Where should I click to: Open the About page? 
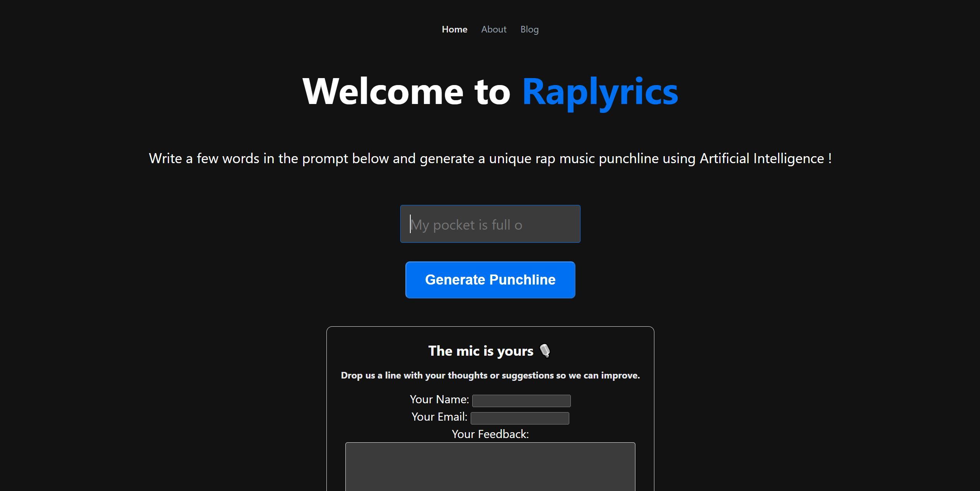point(493,29)
